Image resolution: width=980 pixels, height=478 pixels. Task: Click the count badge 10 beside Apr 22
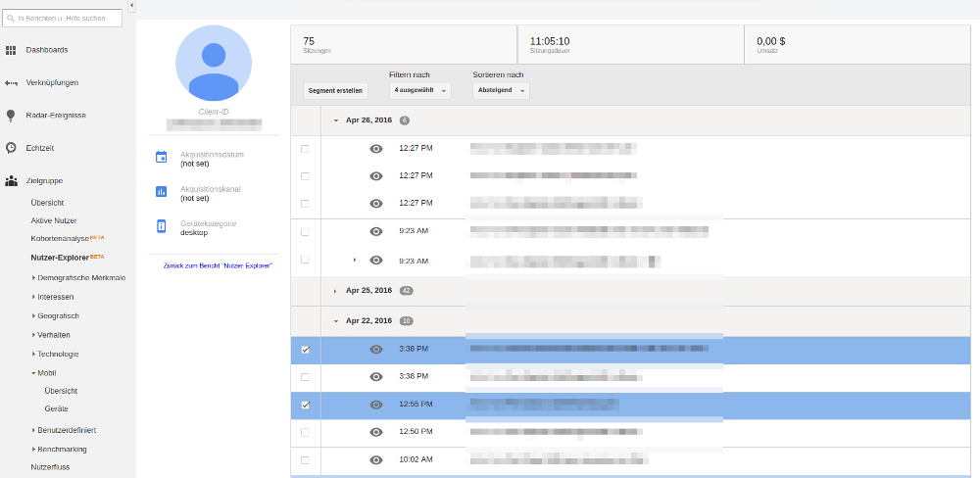coord(407,321)
